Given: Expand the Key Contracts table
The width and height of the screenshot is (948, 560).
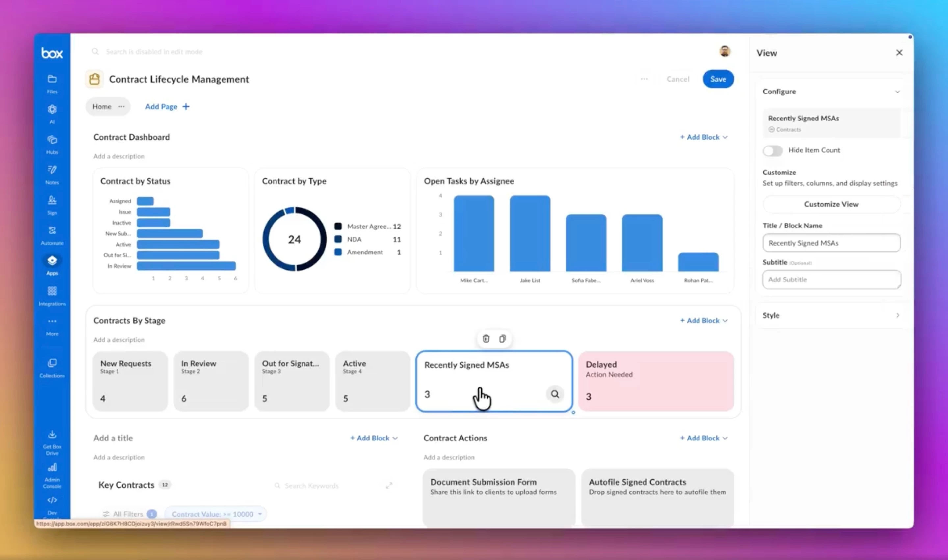Looking at the screenshot, I should click(x=389, y=485).
